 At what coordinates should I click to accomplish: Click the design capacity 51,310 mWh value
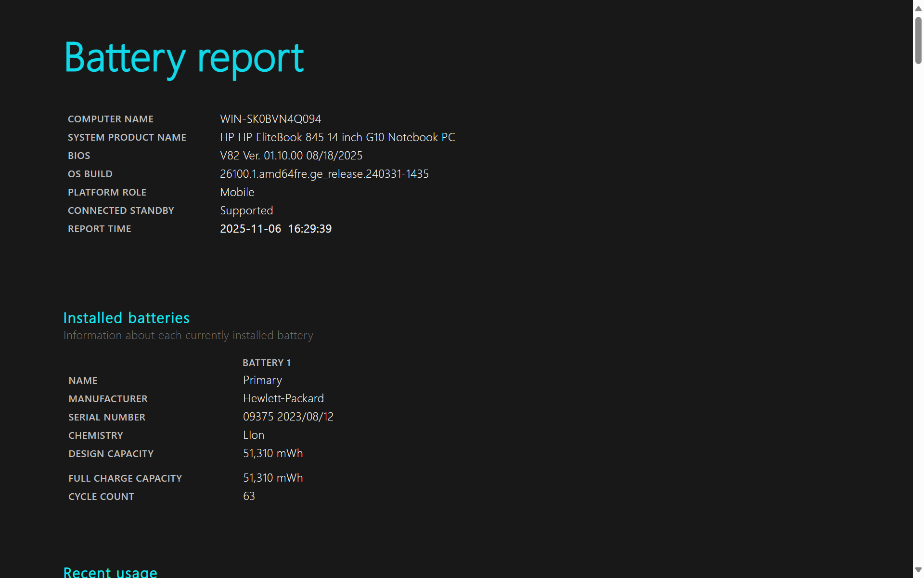[x=273, y=453]
